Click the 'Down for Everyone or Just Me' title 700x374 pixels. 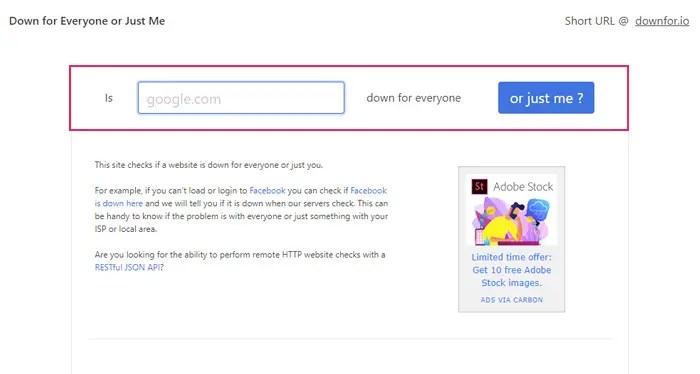coord(87,21)
